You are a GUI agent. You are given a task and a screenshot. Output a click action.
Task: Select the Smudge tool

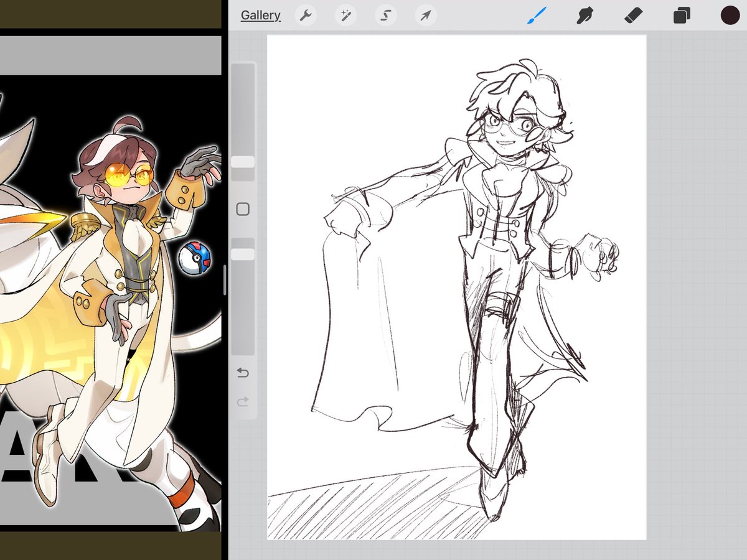pos(585,16)
